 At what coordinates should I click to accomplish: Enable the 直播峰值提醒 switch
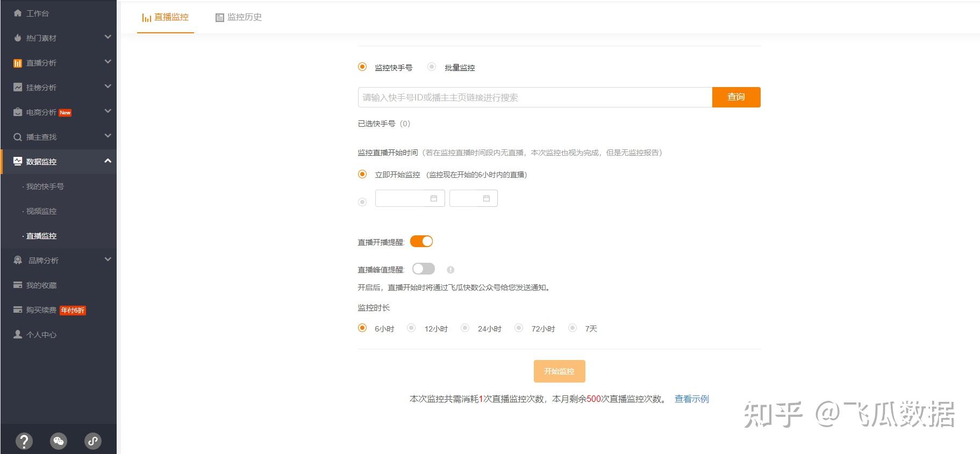coord(424,269)
